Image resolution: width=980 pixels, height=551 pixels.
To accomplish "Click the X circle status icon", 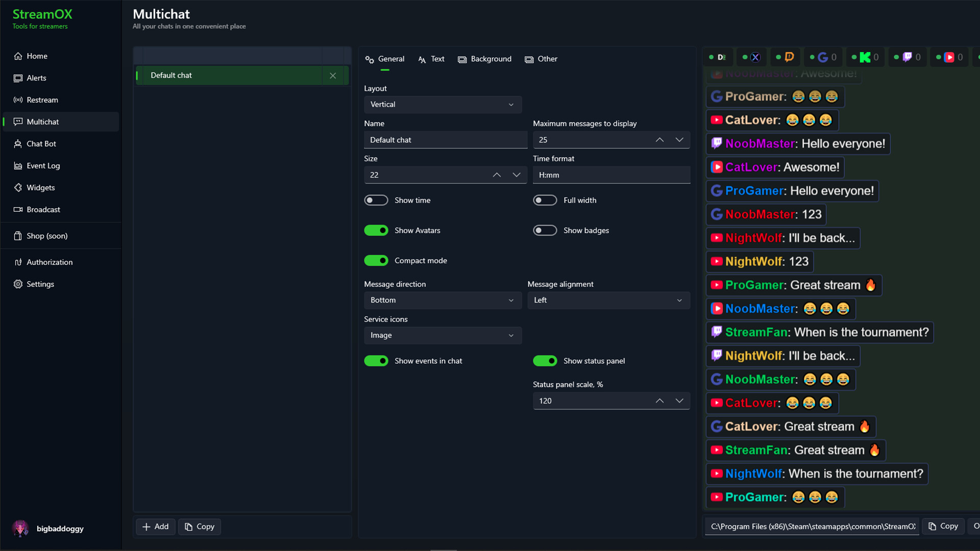I will (x=755, y=57).
